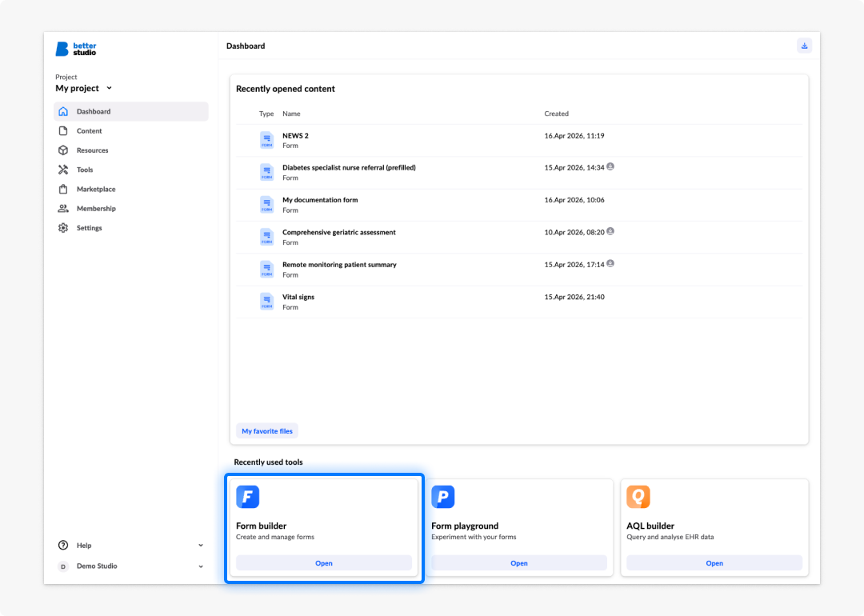This screenshot has width=864, height=616.
Task: Click the form icon beside Diabetes specialist nurse referral
Action: pos(266,172)
